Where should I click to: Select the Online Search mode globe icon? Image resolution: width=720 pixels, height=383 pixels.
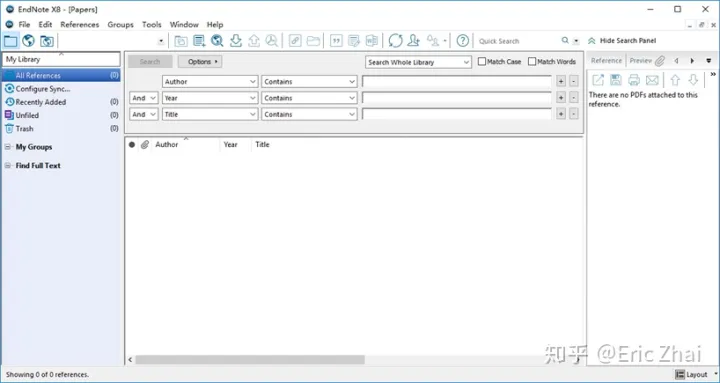click(28, 41)
